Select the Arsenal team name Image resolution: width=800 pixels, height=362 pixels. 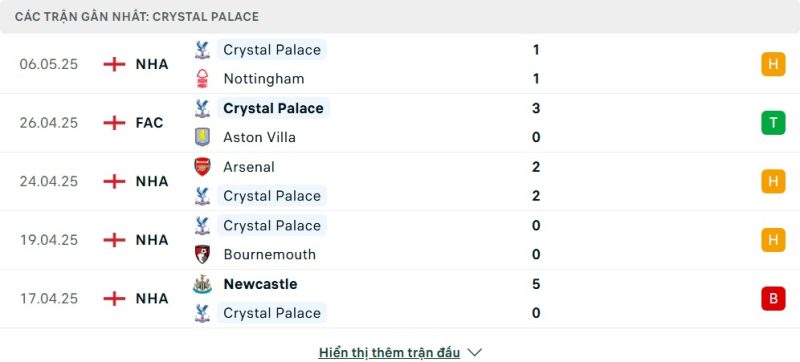click(x=248, y=167)
